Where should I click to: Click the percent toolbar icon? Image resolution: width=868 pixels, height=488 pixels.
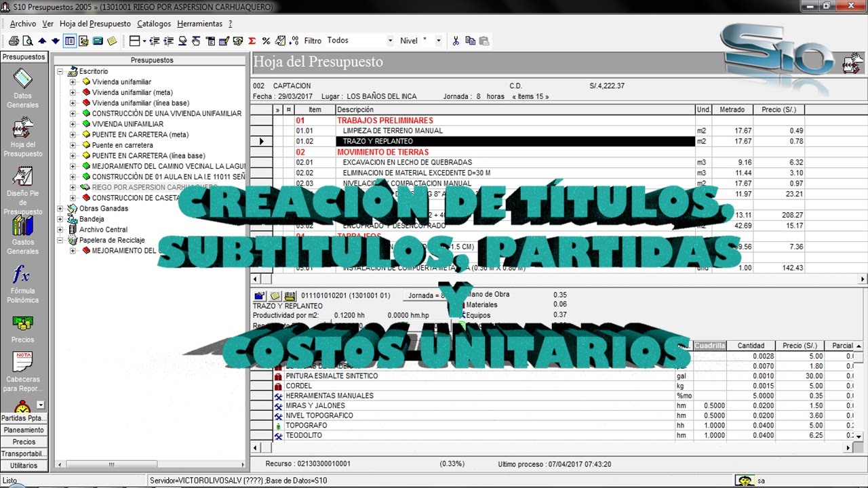[x=266, y=41]
